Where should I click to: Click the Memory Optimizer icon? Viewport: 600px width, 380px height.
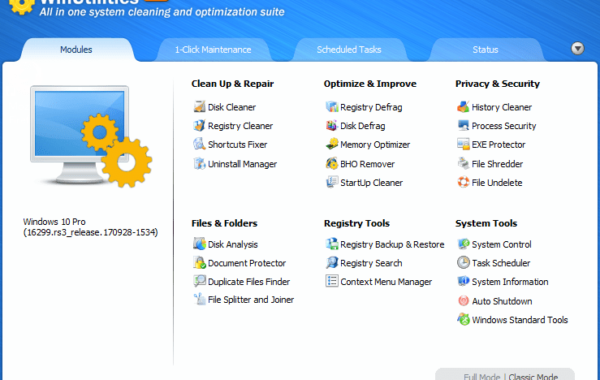pos(332,144)
